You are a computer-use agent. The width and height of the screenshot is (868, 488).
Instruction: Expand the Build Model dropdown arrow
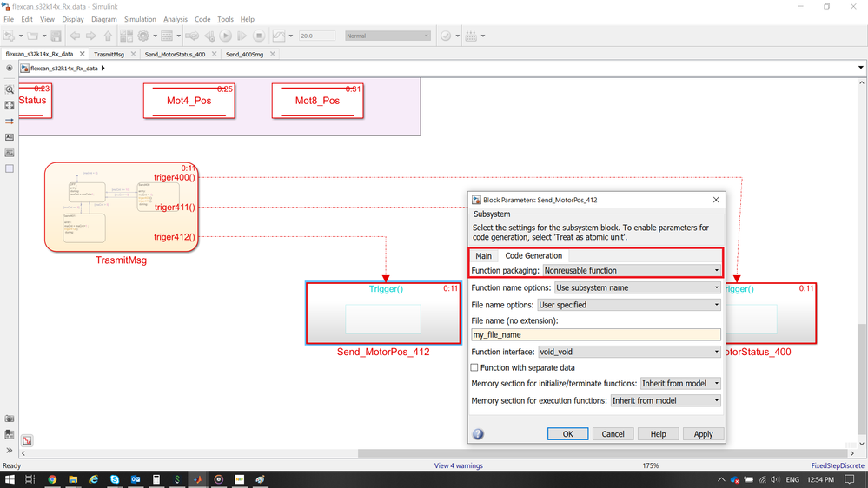(x=483, y=36)
